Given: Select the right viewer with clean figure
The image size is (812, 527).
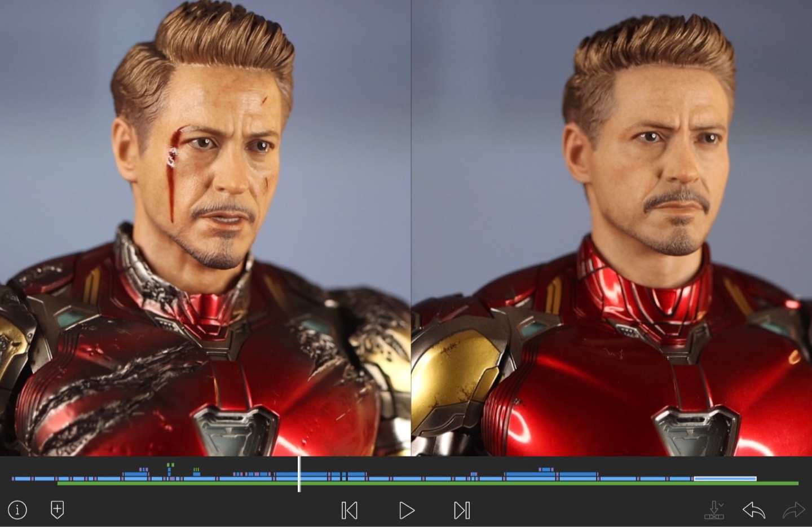Looking at the screenshot, I should [x=612, y=228].
